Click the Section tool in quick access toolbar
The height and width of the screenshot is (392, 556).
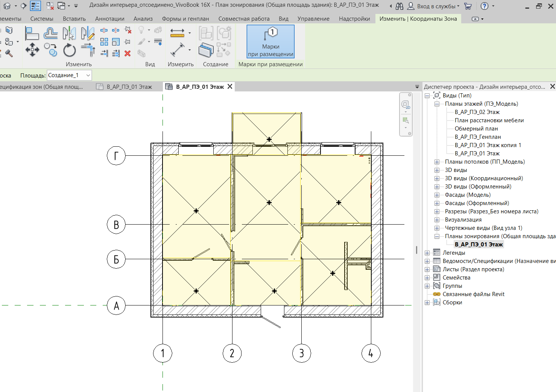[23, 6]
